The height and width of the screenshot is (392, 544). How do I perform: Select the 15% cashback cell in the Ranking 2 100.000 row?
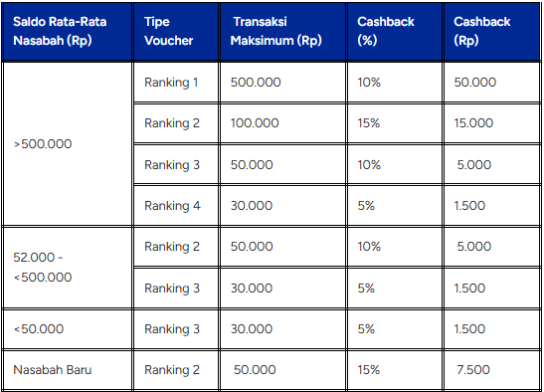coord(395,123)
